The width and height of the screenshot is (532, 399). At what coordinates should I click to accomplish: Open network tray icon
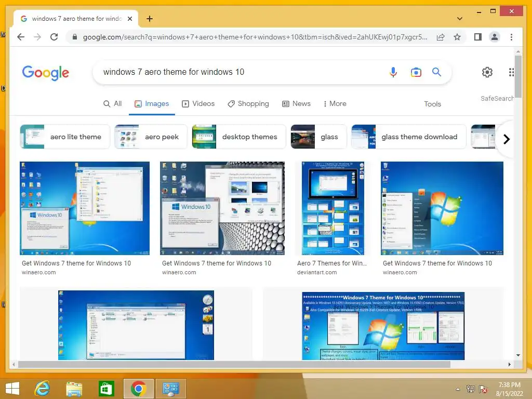(x=471, y=389)
